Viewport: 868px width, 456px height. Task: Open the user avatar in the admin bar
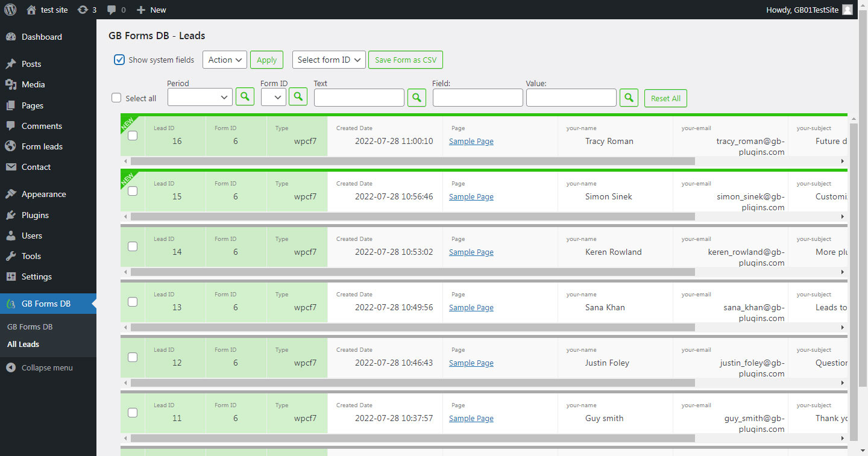[848, 10]
